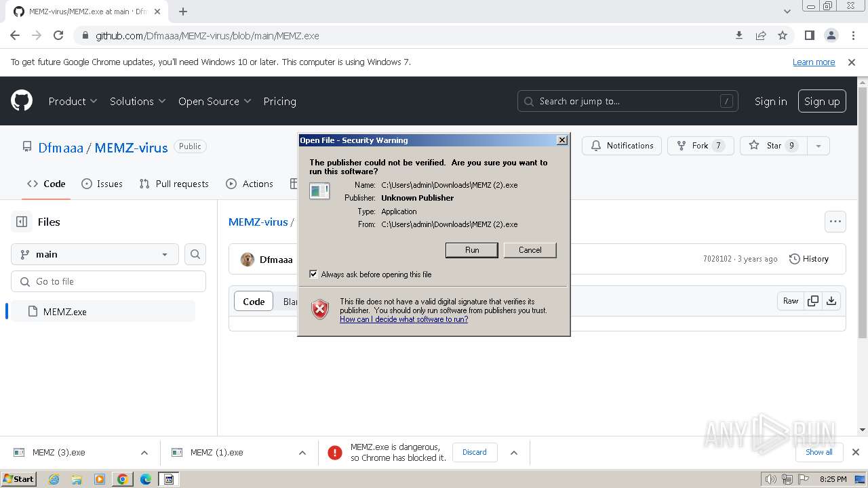Click the browser address bar URL
Viewport: 868px width, 488px height.
[x=208, y=36]
